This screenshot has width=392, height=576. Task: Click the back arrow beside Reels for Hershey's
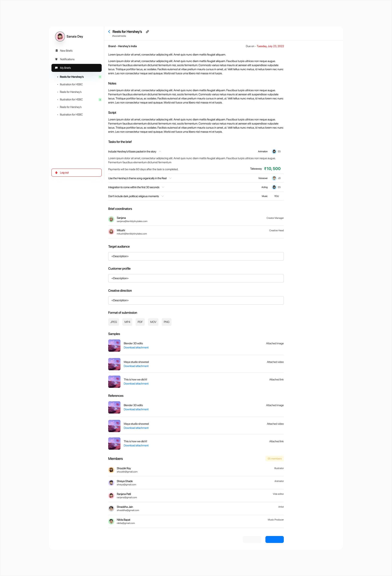tap(109, 31)
